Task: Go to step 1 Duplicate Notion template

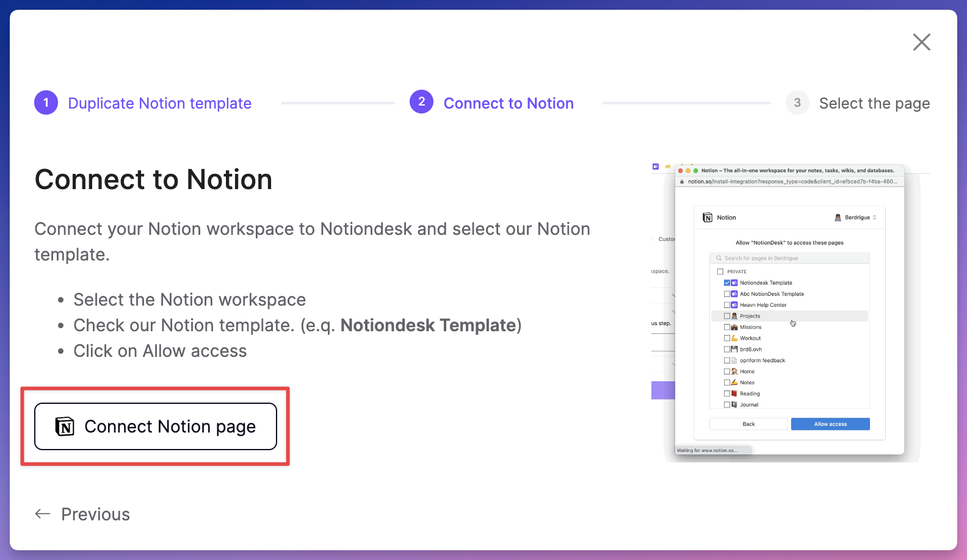Action: click(x=143, y=103)
